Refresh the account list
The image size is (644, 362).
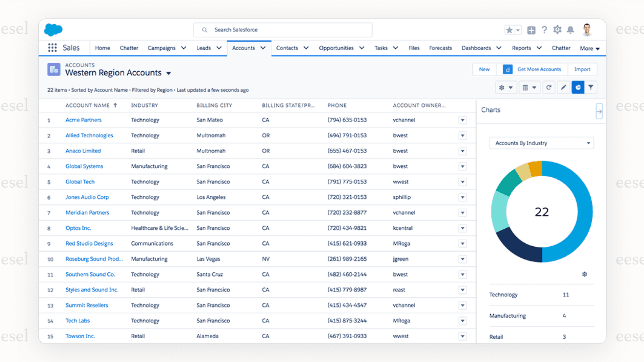[549, 87]
